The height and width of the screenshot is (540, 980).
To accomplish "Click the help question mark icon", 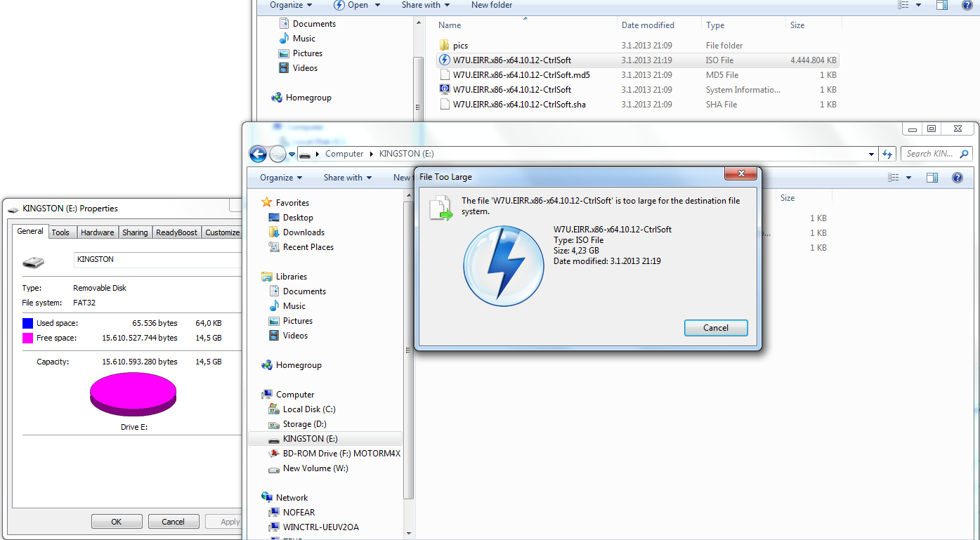I will pyautogui.click(x=957, y=178).
